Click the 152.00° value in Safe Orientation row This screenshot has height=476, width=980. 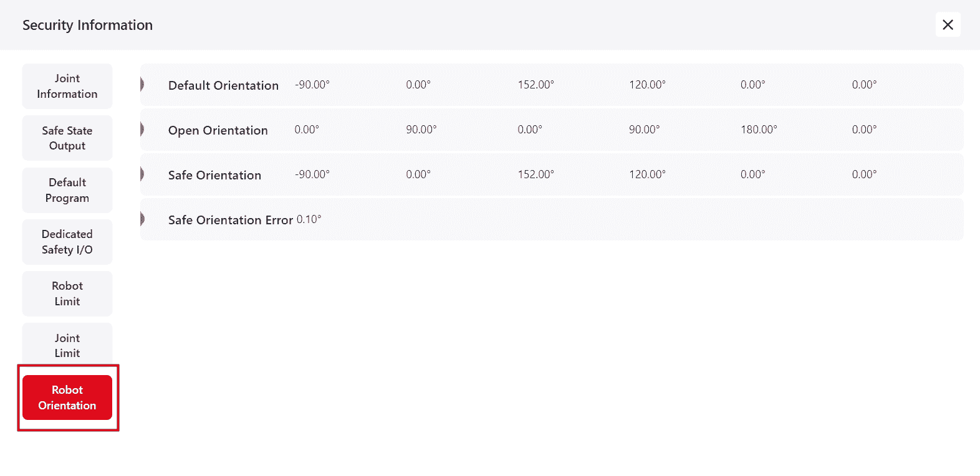pos(536,174)
